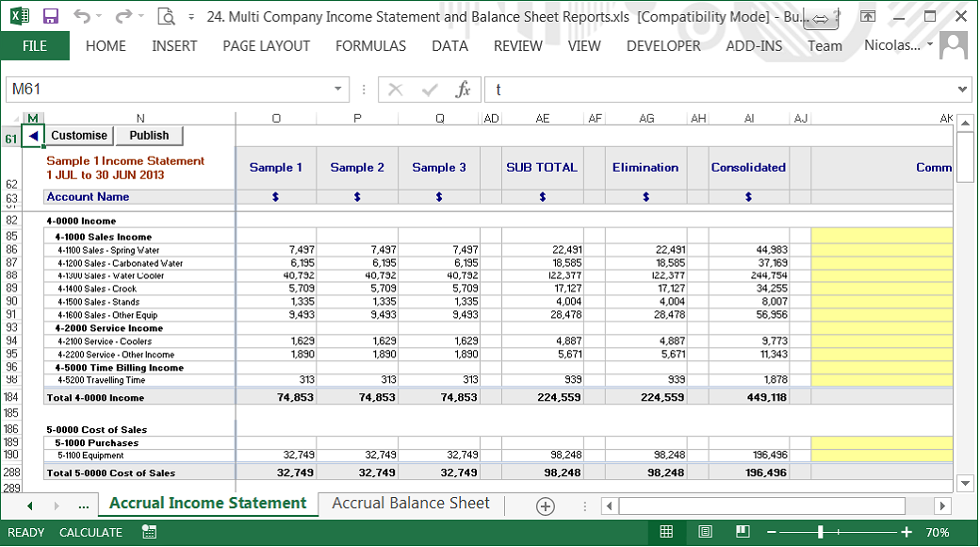Click the zoom slider handle

click(821, 532)
